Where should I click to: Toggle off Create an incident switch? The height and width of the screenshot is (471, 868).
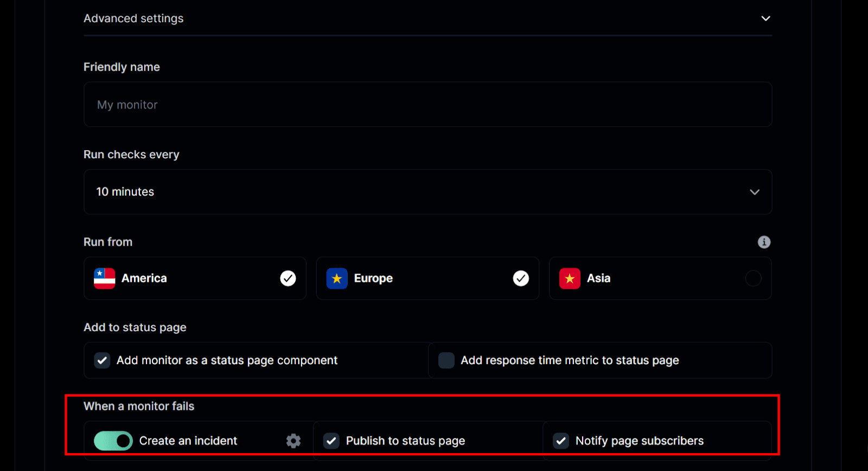point(113,441)
